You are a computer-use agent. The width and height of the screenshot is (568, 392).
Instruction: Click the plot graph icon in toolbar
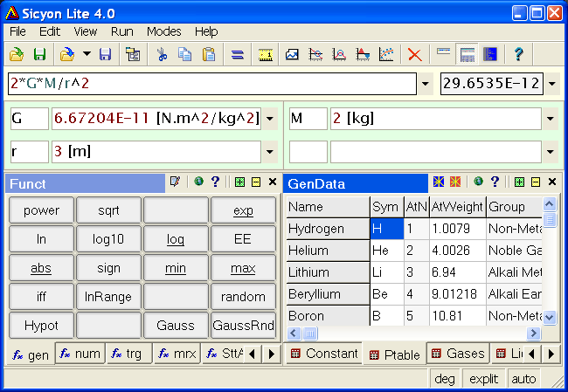click(x=292, y=54)
